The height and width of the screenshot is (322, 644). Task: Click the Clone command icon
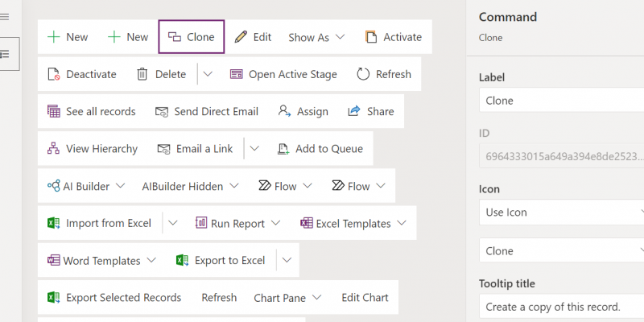point(175,37)
